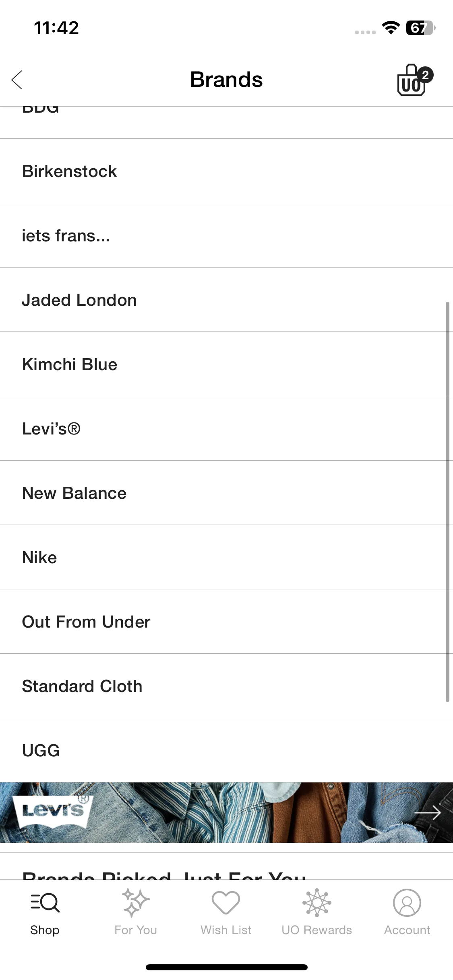Open the Jaded London brand

coord(226,300)
